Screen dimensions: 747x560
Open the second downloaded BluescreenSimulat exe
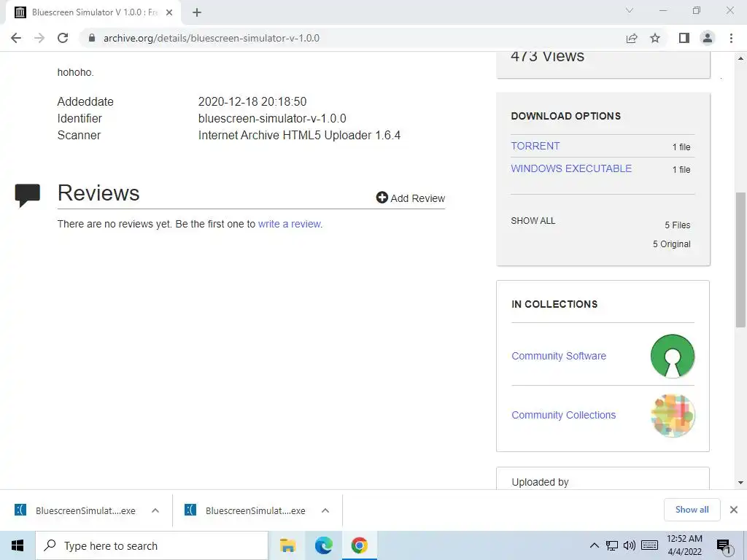tap(247, 510)
